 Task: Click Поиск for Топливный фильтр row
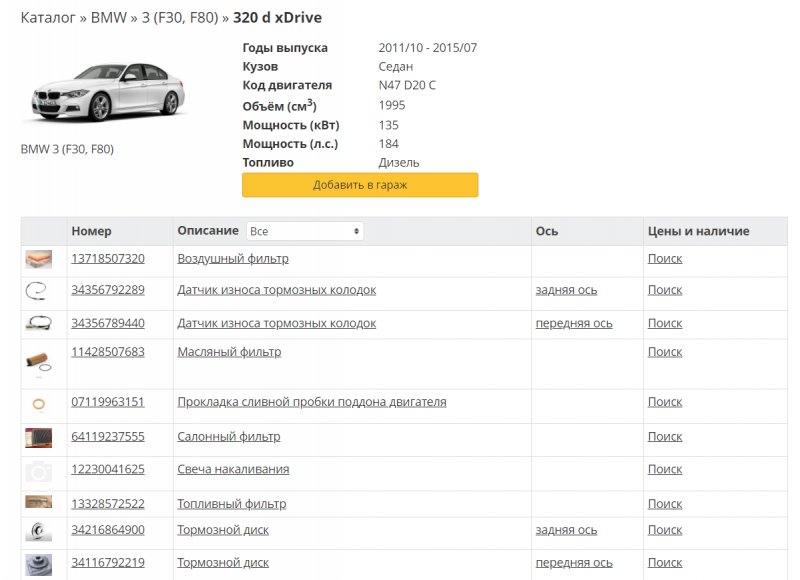(665, 504)
